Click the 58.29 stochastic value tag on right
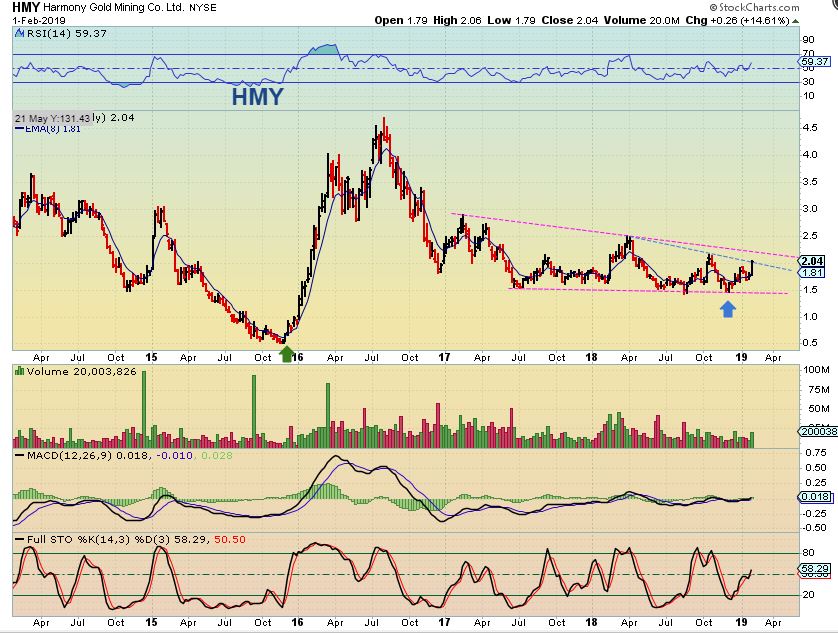This screenshot has width=838, height=633. [x=814, y=569]
